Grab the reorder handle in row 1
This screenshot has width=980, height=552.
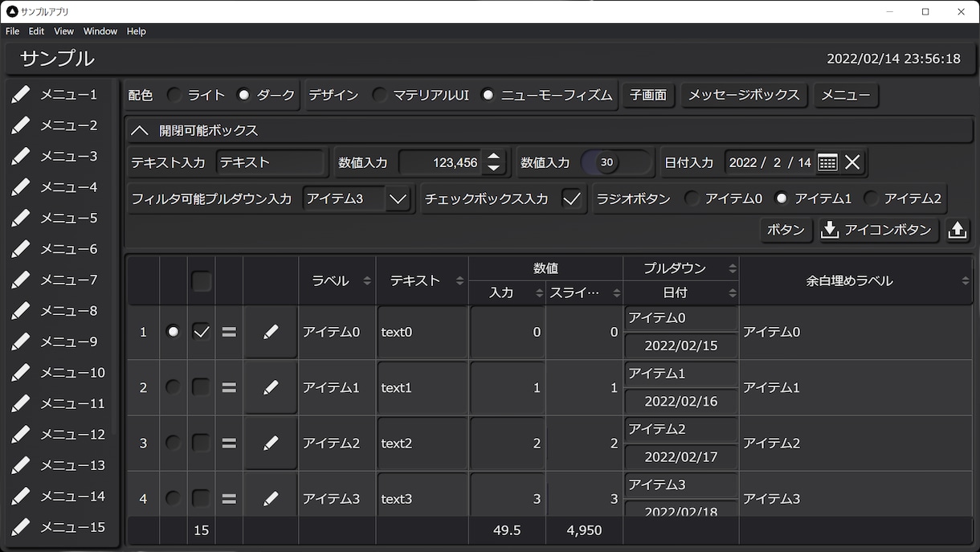tap(229, 332)
